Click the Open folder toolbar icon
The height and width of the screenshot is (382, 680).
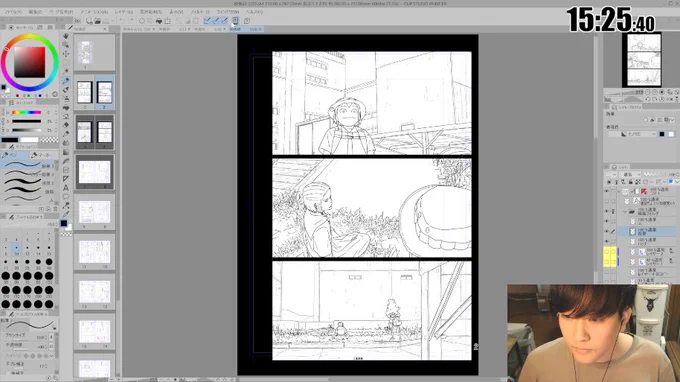97,21
